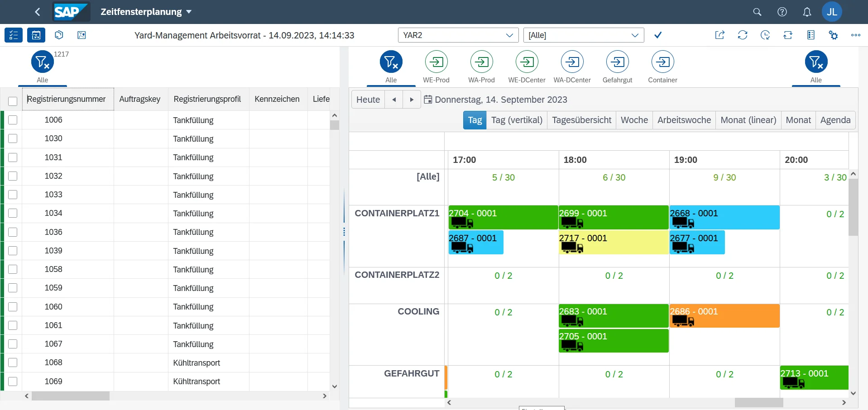This screenshot has height=410, width=868.
Task: Toggle the select-all header checkbox
Action: pos(13,101)
